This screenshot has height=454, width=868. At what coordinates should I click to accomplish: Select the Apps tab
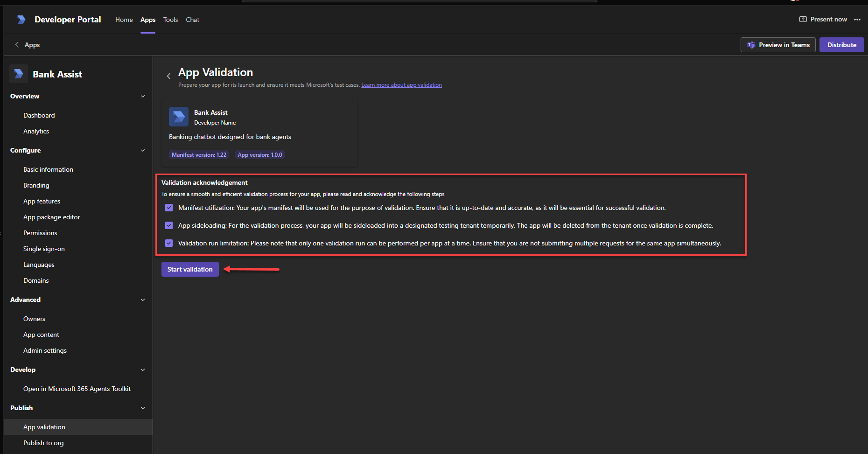(148, 20)
